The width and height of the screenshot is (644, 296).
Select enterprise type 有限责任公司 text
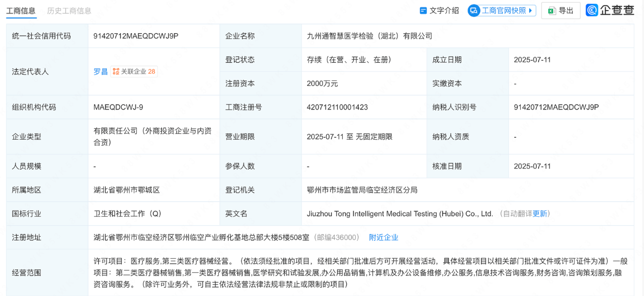(x=152, y=136)
